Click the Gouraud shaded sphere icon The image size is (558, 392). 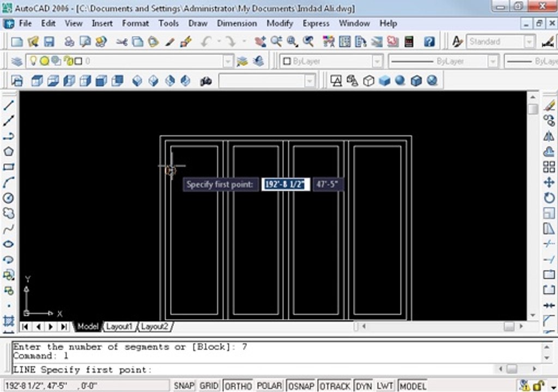click(401, 81)
